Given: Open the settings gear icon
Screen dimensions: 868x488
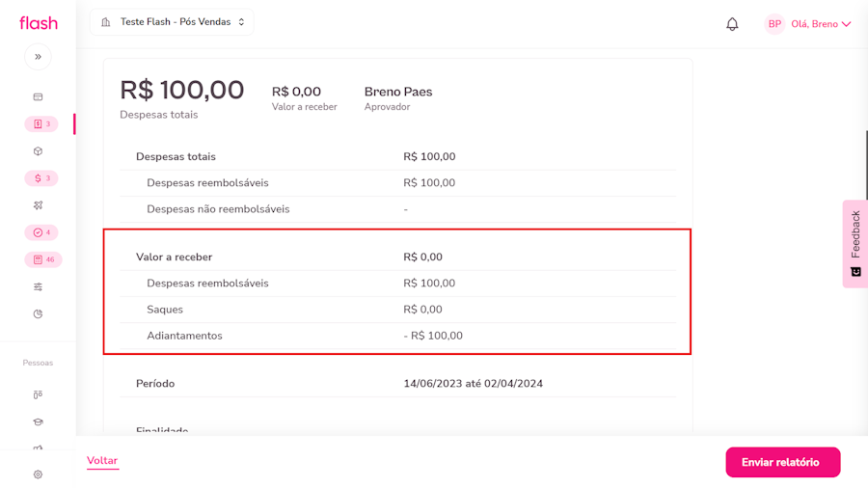Looking at the screenshot, I should 38,474.
